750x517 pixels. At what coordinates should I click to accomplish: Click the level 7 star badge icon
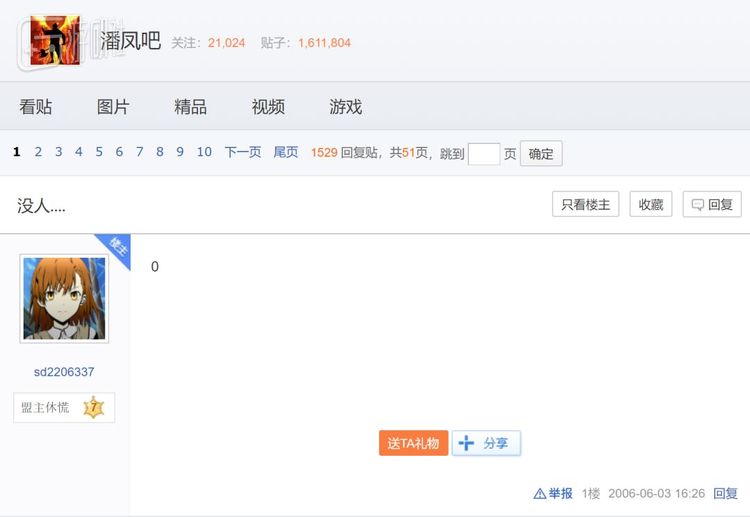point(93,407)
